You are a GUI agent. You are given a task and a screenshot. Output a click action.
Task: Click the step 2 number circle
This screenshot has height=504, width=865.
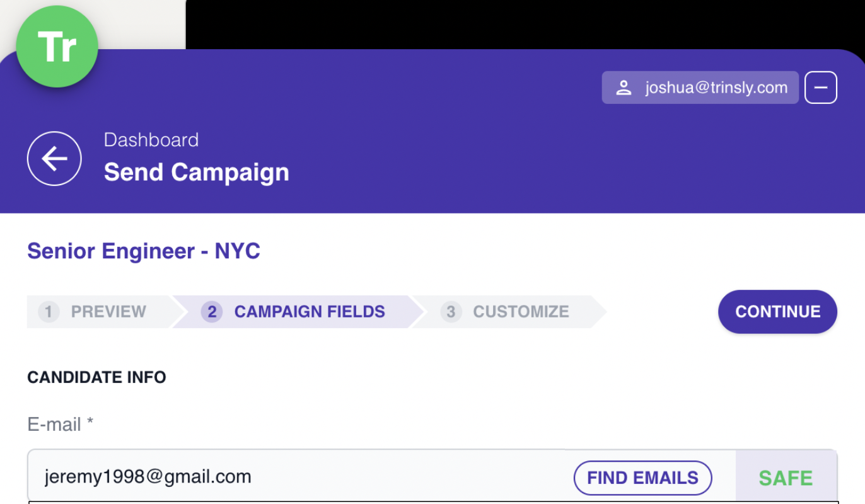(x=212, y=312)
